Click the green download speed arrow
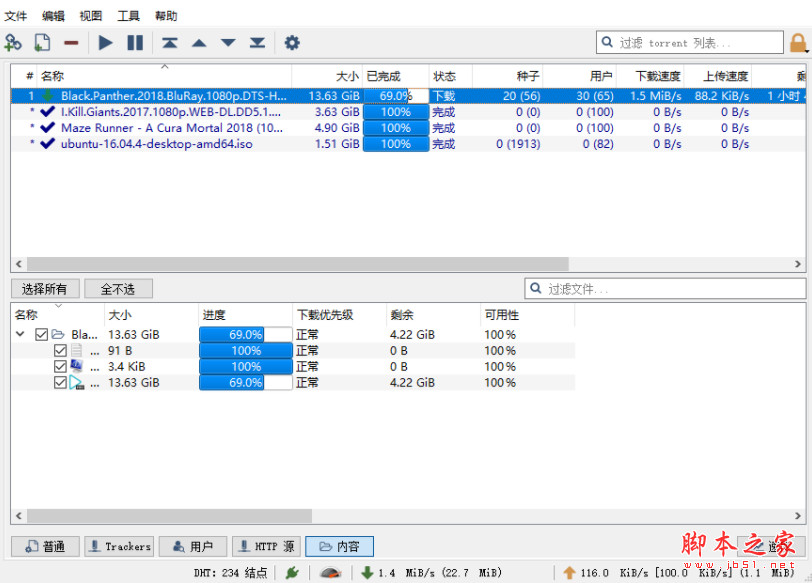This screenshot has width=812, height=583. [367, 573]
